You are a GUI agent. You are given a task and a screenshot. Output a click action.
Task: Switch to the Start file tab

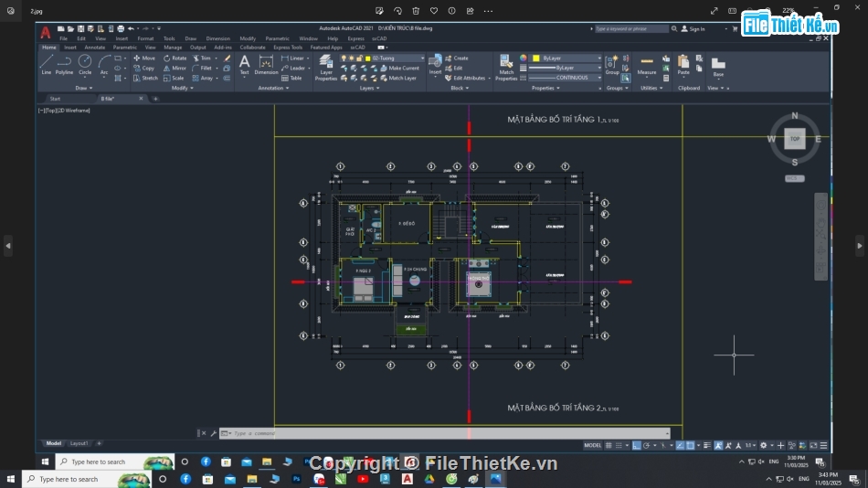pyautogui.click(x=55, y=99)
